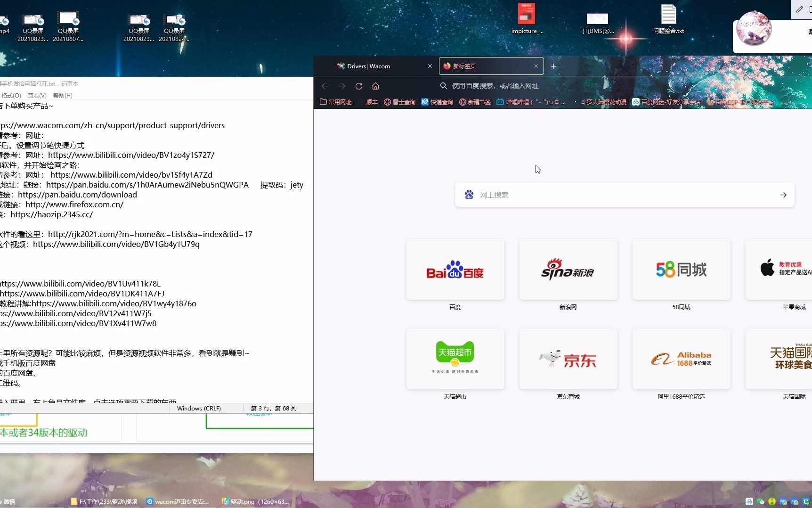Close the 新标签页 tab
Image resolution: width=812 pixels, height=508 pixels.
coord(536,66)
